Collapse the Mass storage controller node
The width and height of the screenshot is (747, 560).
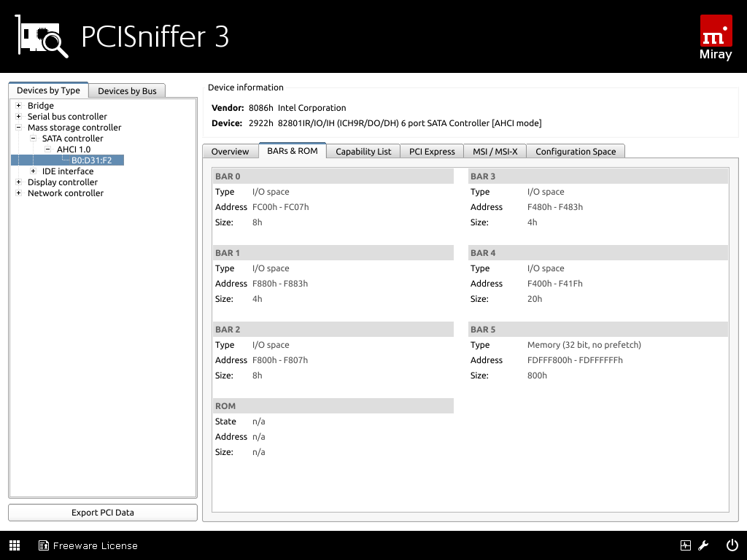tap(18, 128)
